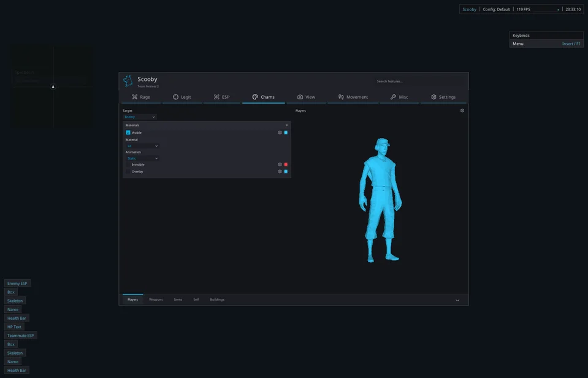Switch to the Chams tab
The width and height of the screenshot is (588, 378).
coord(263,97)
